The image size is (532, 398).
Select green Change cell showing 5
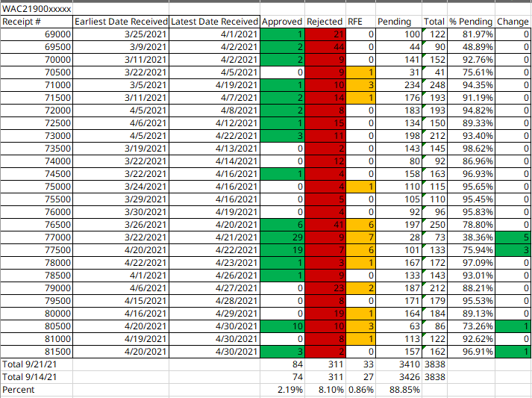click(x=513, y=237)
